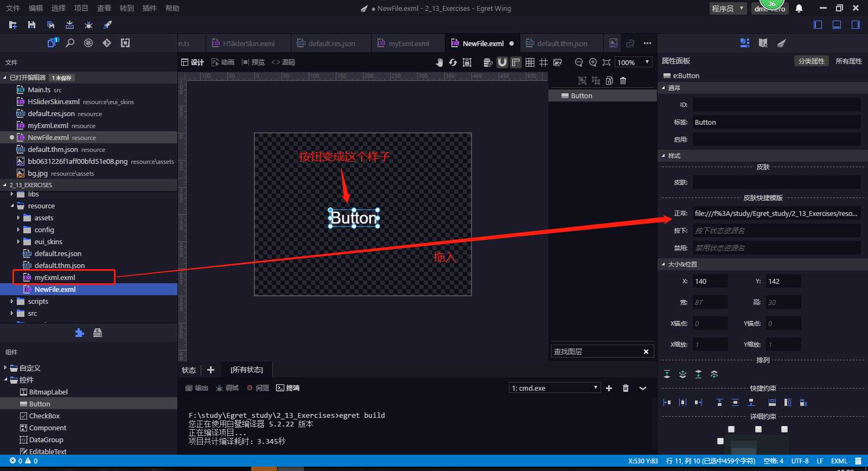Image resolution: width=868 pixels, height=471 pixels.
Task: Toggle left sidebar layout icon in title bar
Action: [818, 25]
